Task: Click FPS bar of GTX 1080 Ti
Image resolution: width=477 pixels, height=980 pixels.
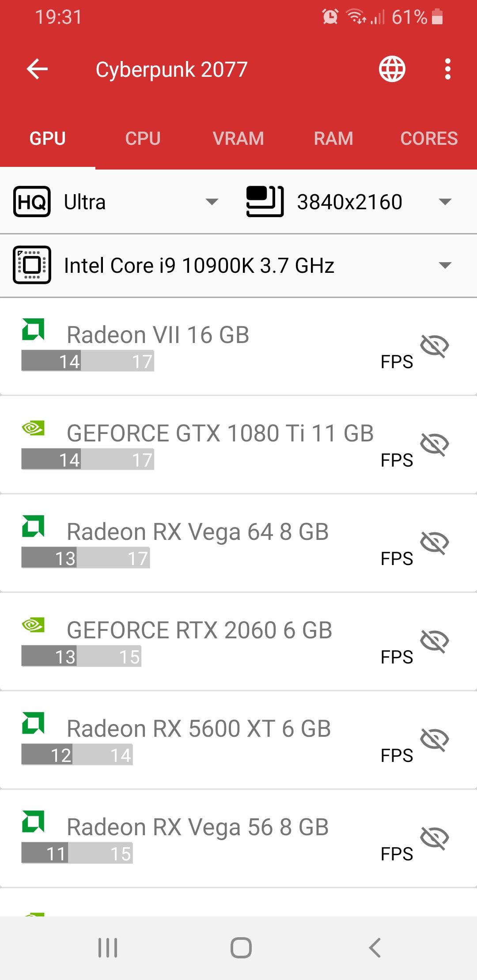Action: pos(88,460)
